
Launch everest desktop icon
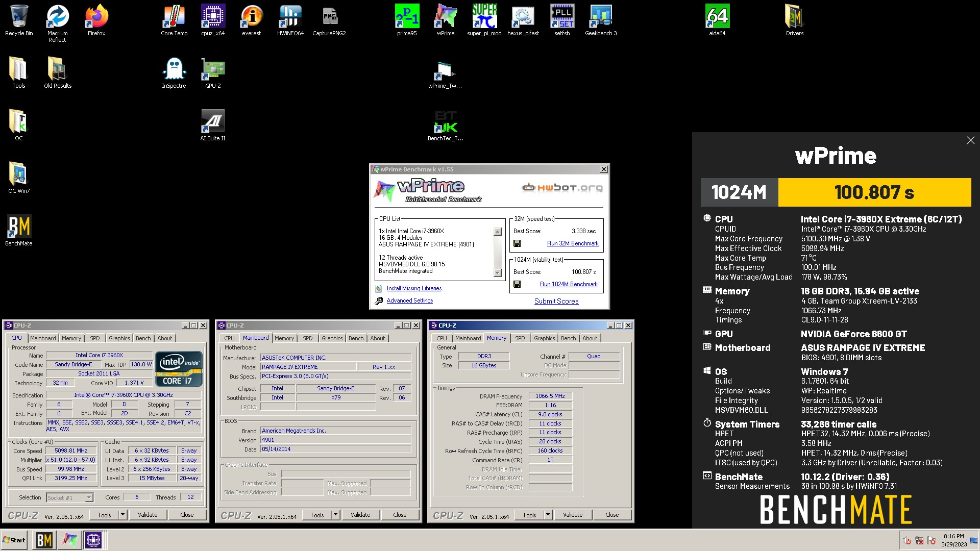coord(252,20)
